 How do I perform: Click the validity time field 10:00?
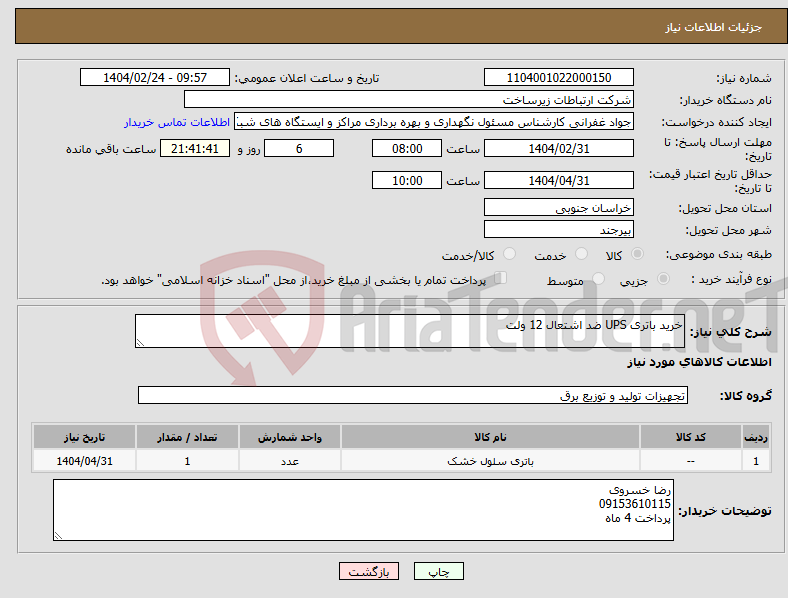407,180
